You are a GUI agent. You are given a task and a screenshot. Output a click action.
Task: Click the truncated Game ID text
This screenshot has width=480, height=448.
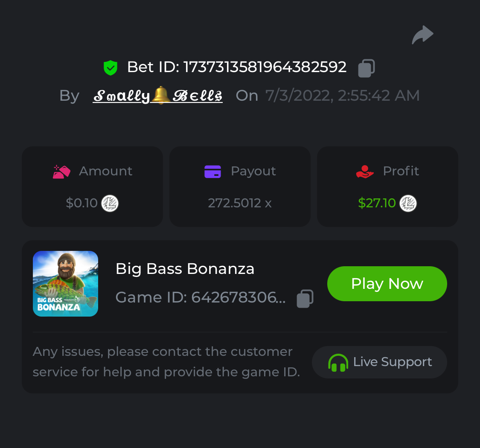pos(201,297)
